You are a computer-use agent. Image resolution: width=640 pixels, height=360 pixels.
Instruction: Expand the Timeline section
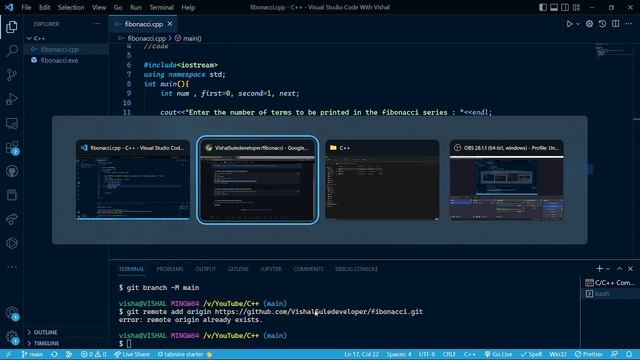coord(46,343)
